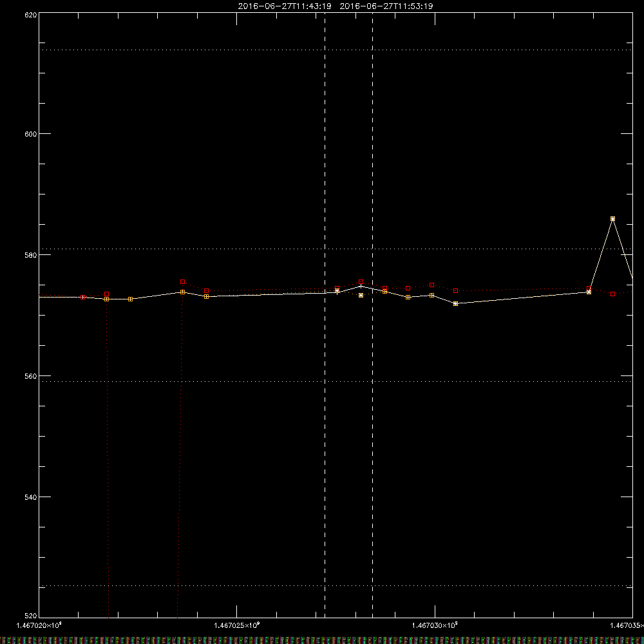Image resolution: width=644 pixels, height=644 pixels.
Task: Click the x-axis label 1.467025×10⁹
Action: tap(237, 625)
